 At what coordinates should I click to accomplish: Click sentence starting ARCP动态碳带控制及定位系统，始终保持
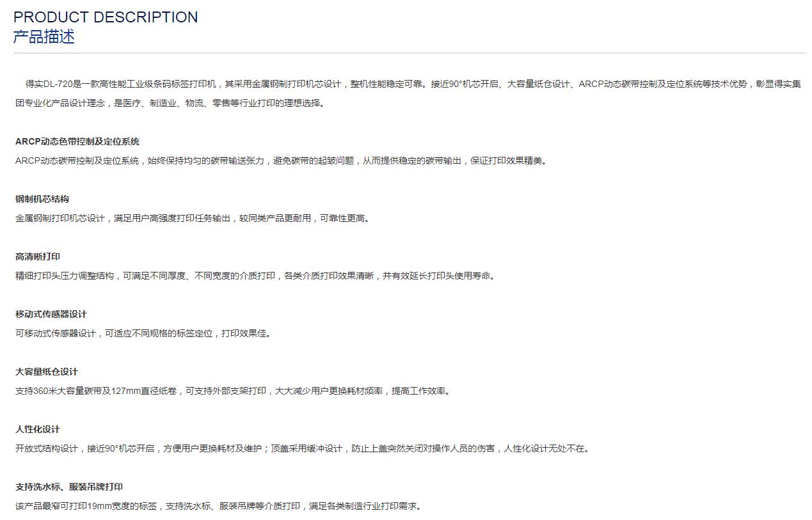click(282, 161)
